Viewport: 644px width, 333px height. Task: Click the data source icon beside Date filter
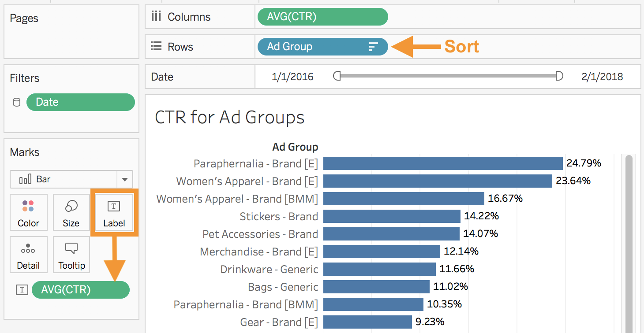17,102
